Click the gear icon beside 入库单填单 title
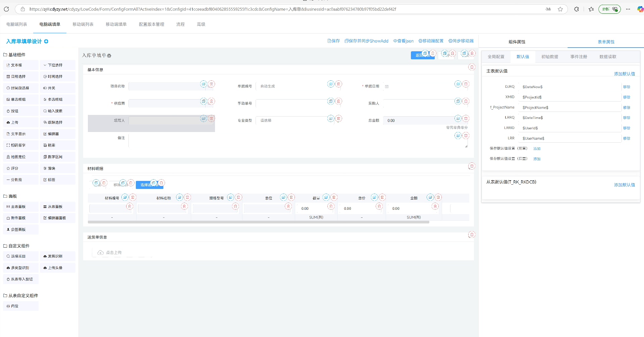Screen dimensions: 644x337 click(109, 56)
